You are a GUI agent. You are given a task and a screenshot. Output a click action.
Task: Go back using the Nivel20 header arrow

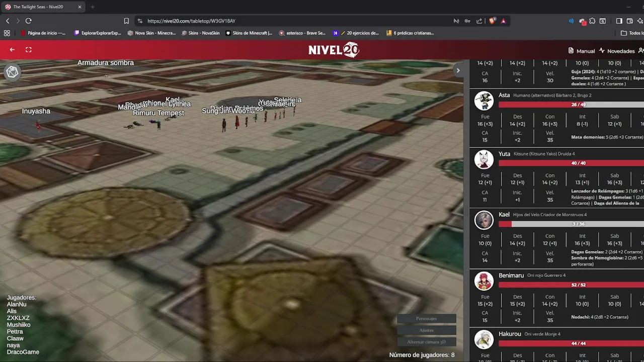click(12, 50)
